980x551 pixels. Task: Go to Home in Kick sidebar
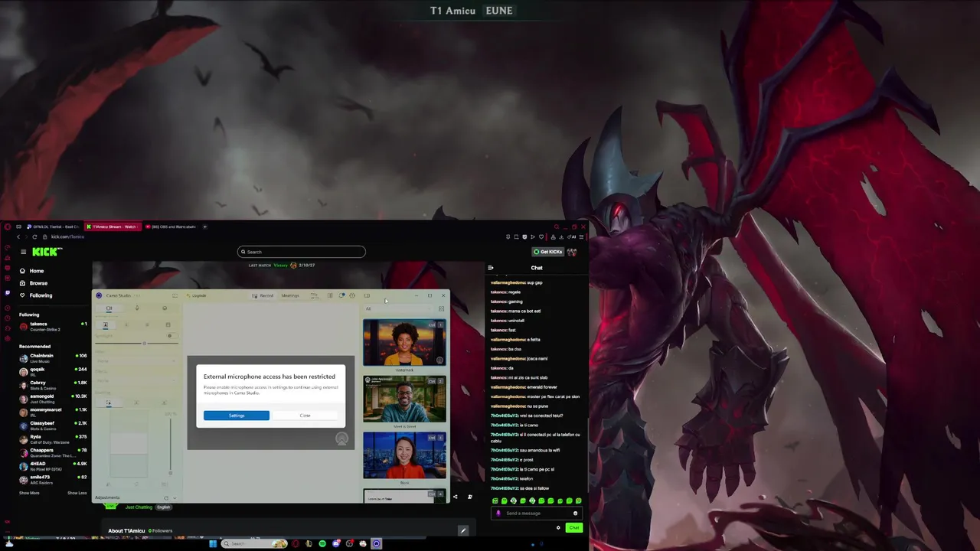pyautogui.click(x=32, y=271)
